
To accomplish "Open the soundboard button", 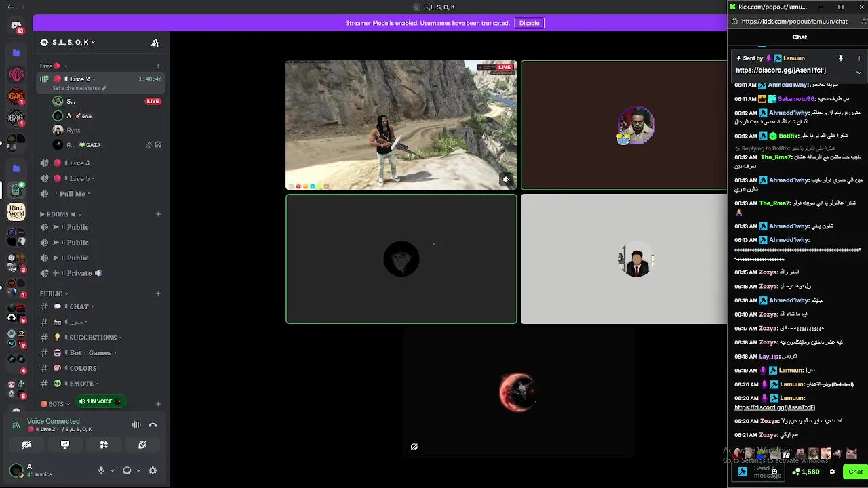I will tap(142, 445).
